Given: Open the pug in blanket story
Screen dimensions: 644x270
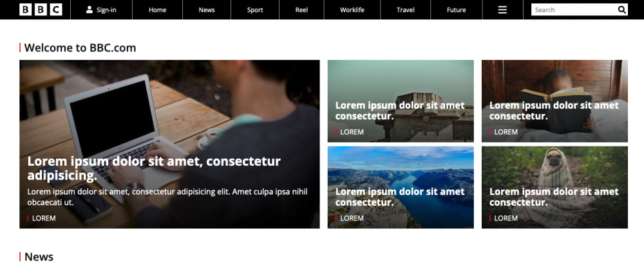Looking at the screenshot, I should 554,197.
